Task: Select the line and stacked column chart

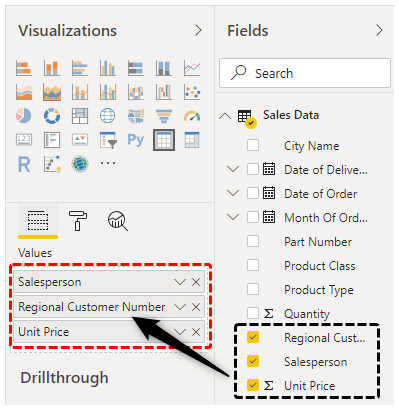Action: (x=80, y=92)
